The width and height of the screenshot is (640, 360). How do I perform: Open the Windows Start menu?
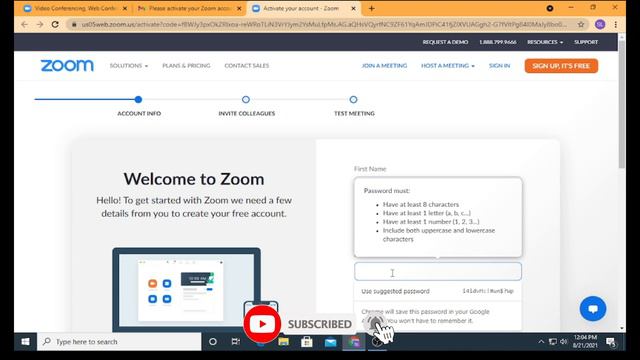coord(25,342)
